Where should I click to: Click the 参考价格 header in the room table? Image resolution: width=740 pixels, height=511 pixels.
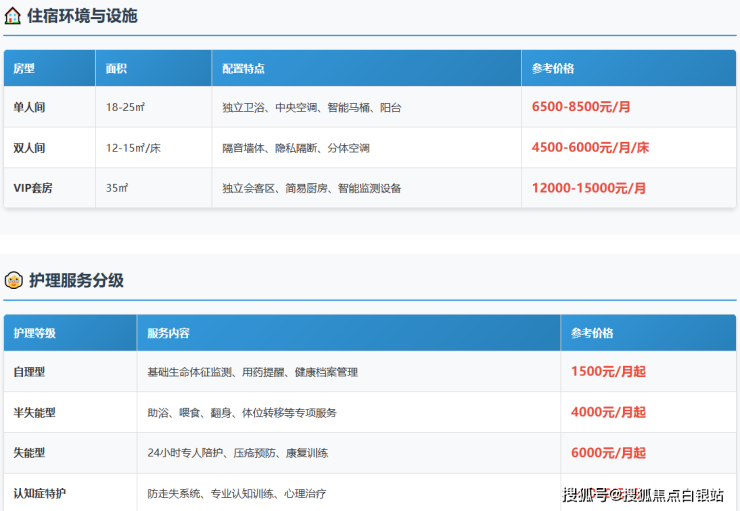(553, 69)
